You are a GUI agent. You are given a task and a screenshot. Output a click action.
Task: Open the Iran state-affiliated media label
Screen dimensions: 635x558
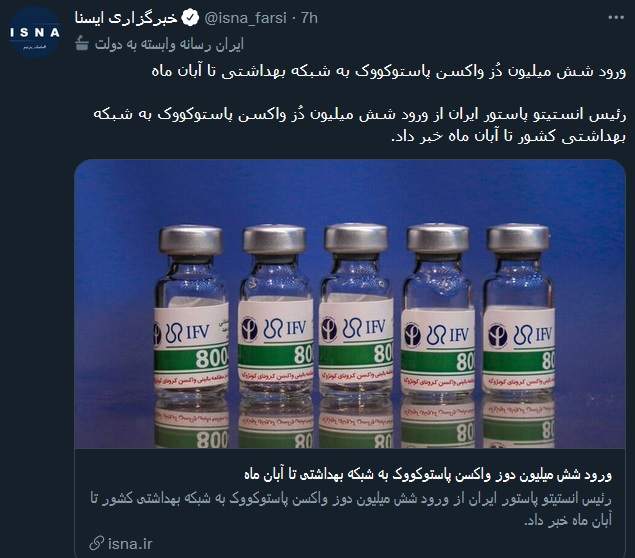coord(169,44)
